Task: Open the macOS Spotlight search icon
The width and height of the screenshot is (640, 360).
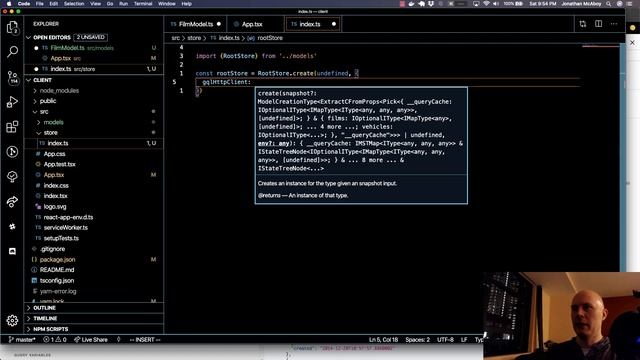Action: point(609,4)
